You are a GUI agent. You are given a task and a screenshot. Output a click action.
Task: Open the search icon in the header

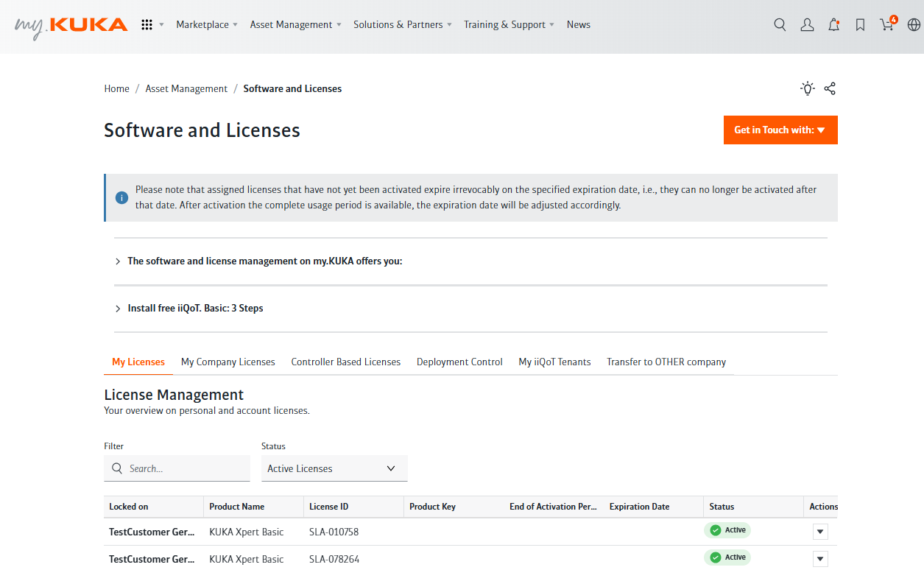(x=780, y=24)
